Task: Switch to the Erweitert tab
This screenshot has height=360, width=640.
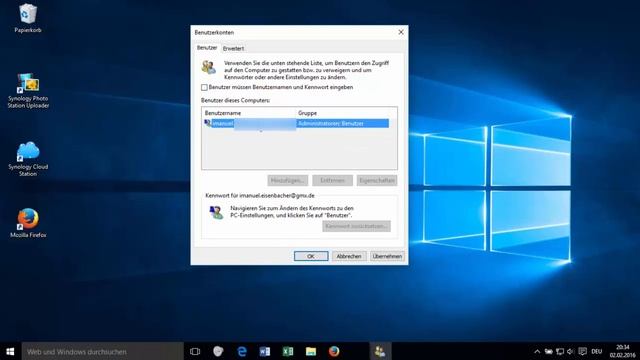Action: (233, 48)
